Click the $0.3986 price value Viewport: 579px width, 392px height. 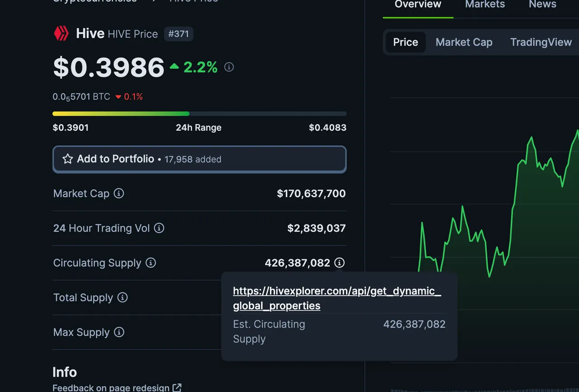click(x=109, y=67)
